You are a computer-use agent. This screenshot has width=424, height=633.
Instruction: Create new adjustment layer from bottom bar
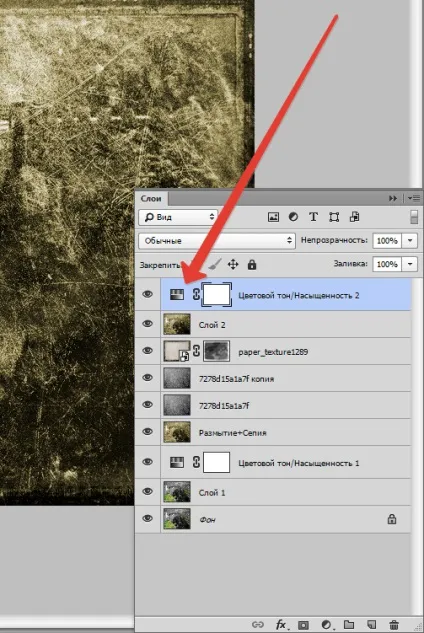[x=327, y=625]
